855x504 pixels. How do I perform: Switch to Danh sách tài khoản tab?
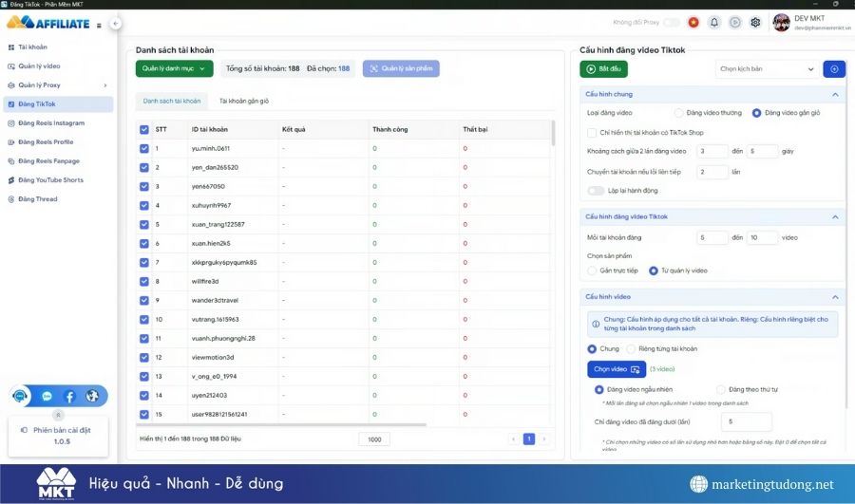click(x=172, y=102)
